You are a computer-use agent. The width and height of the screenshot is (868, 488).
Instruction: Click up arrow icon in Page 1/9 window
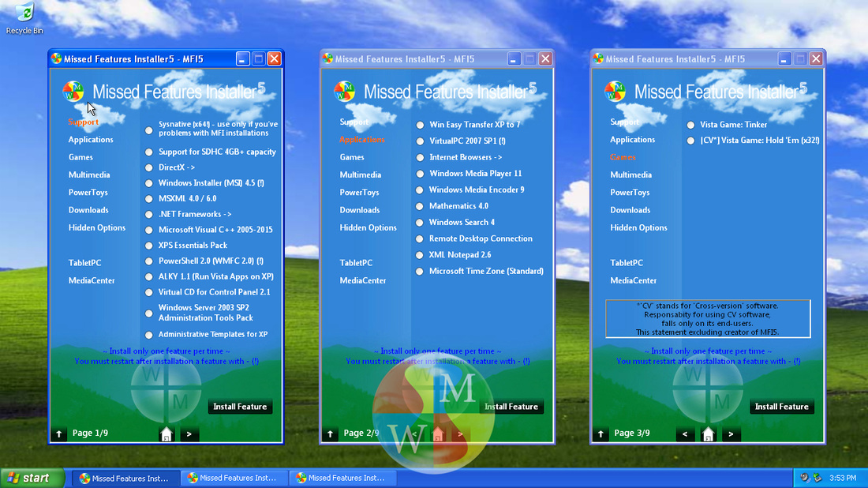point(59,434)
